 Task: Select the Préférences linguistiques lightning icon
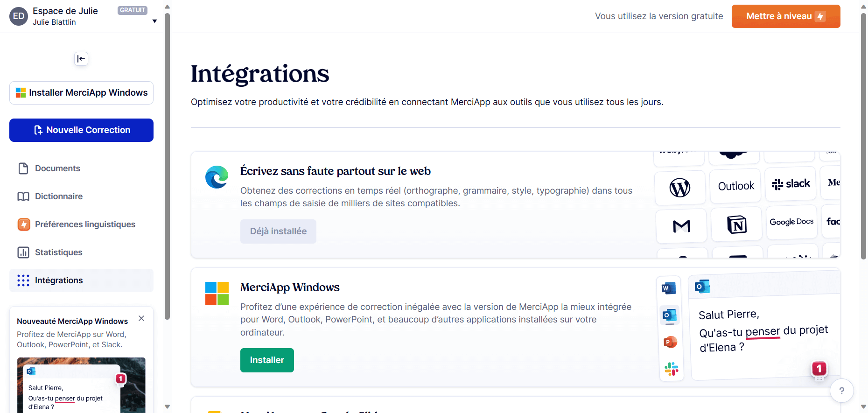(23, 224)
